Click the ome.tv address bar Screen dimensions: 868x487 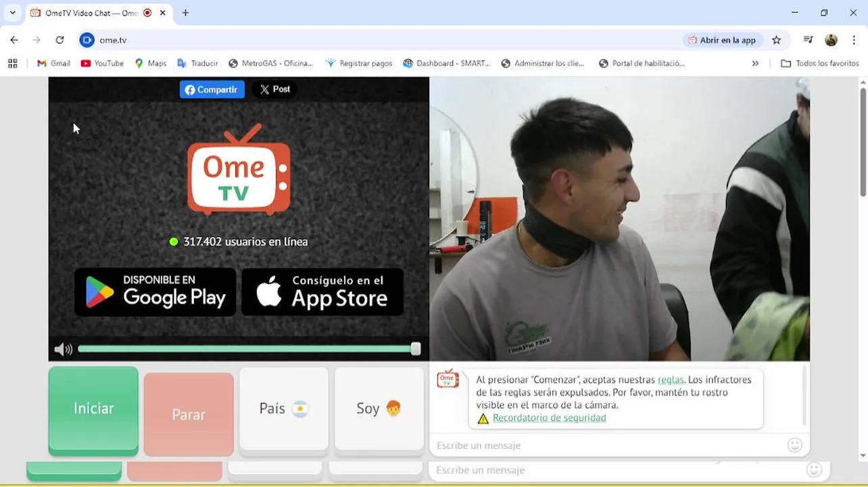[379, 40]
